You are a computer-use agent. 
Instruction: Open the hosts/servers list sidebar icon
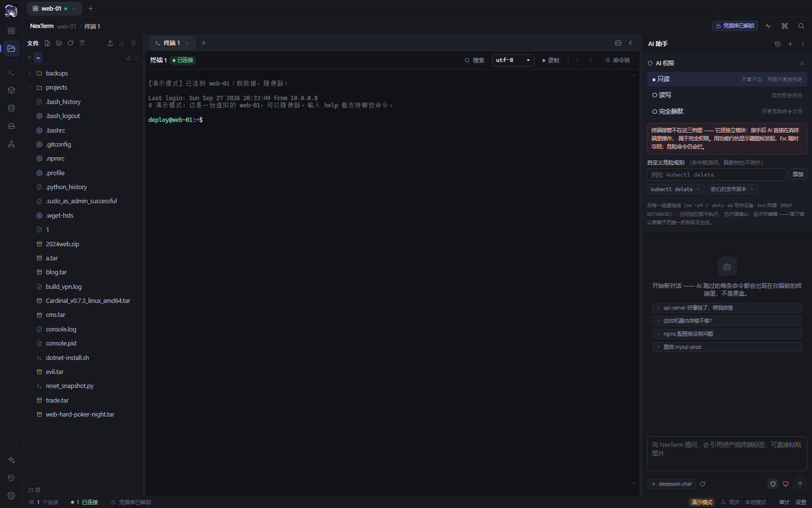pyautogui.click(x=11, y=30)
